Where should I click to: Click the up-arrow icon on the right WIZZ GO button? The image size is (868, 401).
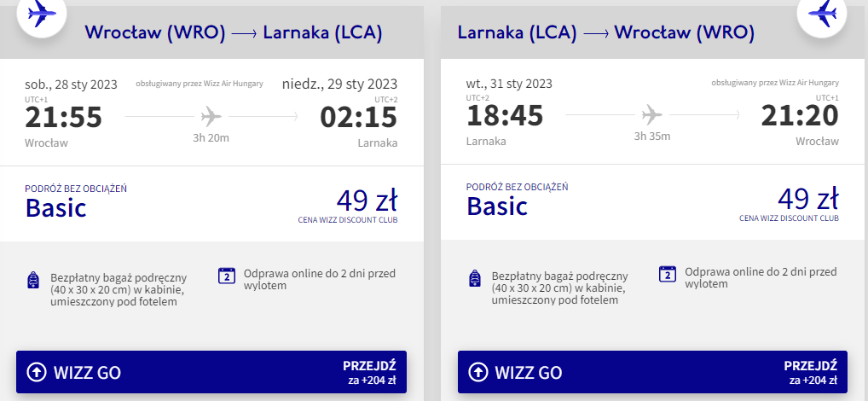pyautogui.click(x=477, y=372)
